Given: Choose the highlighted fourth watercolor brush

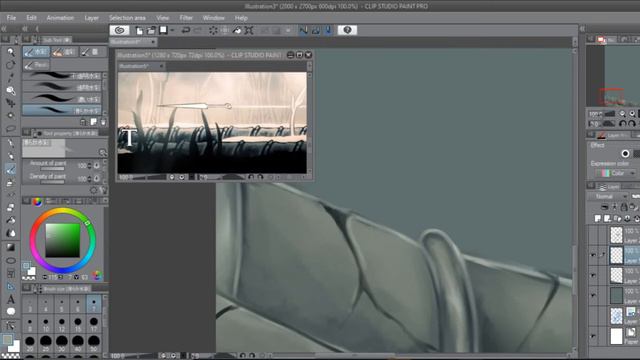Looking at the screenshot, I should [62, 110].
